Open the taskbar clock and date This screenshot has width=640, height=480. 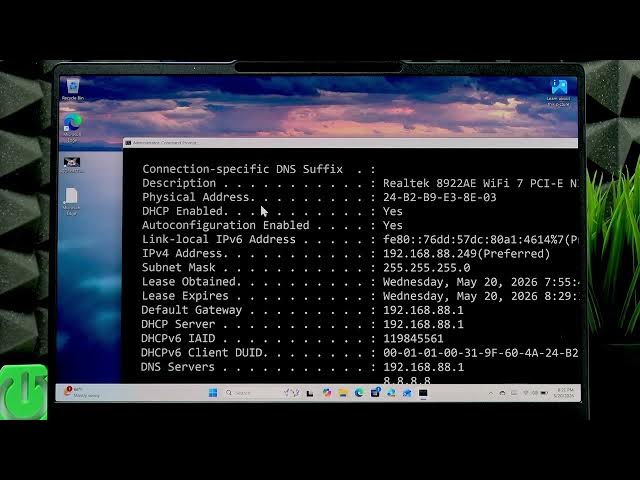pos(564,393)
